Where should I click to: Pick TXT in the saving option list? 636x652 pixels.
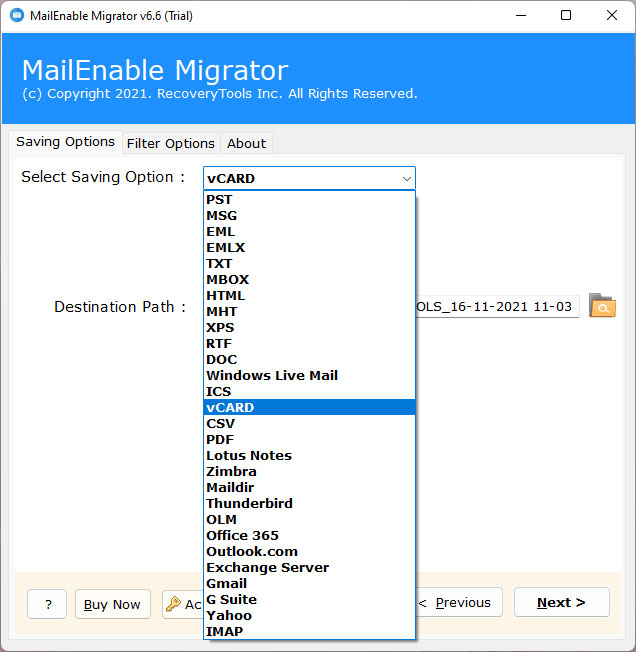click(x=309, y=264)
